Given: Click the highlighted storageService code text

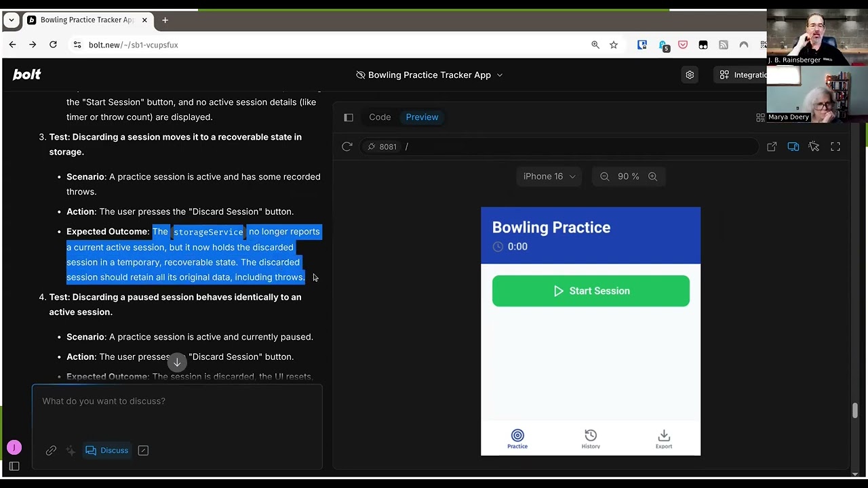Looking at the screenshot, I should point(208,232).
